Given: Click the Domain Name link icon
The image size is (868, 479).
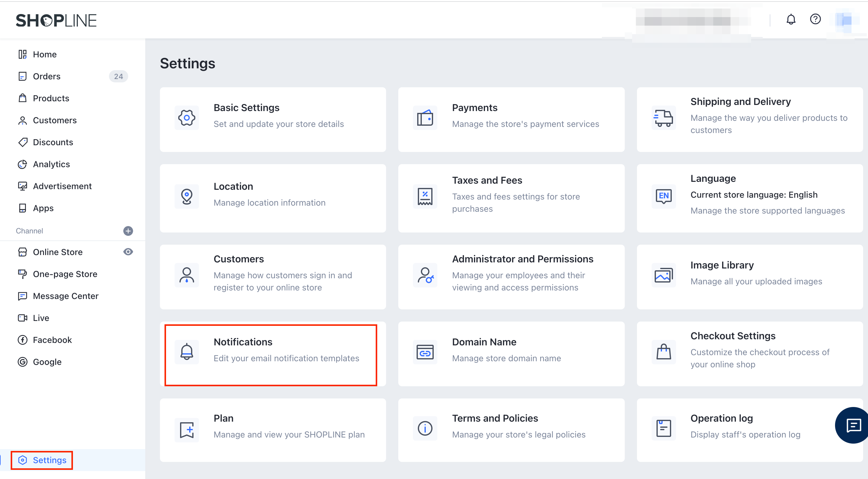Looking at the screenshot, I should pos(425,352).
